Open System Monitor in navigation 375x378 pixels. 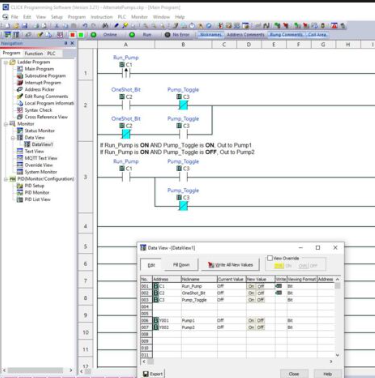[41, 172]
